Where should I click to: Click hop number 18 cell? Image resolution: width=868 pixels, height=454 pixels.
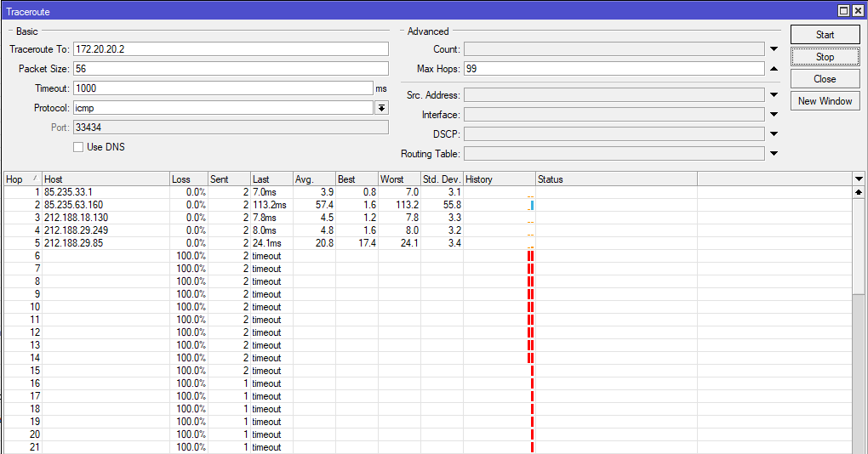click(x=35, y=409)
